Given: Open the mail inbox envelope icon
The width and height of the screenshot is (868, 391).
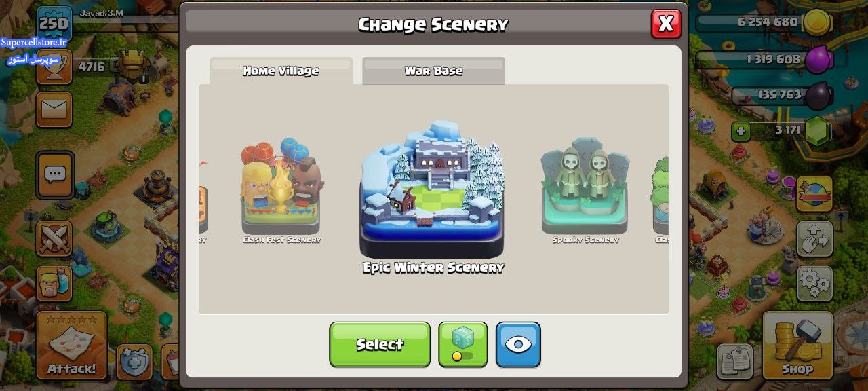Looking at the screenshot, I should [54, 109].
